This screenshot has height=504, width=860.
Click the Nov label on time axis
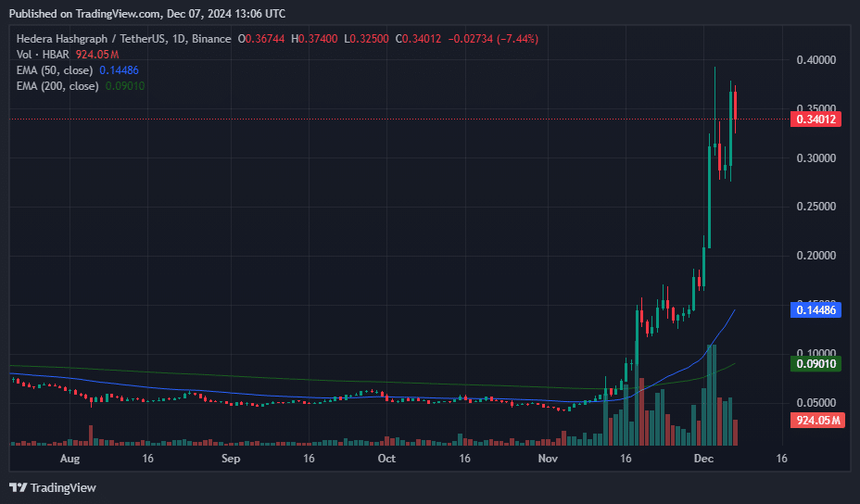click(548, 459)
